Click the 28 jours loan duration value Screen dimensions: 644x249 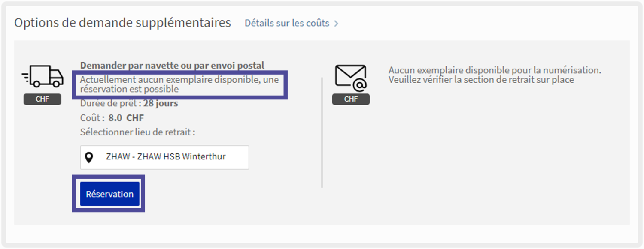click(x=161, y=103)
